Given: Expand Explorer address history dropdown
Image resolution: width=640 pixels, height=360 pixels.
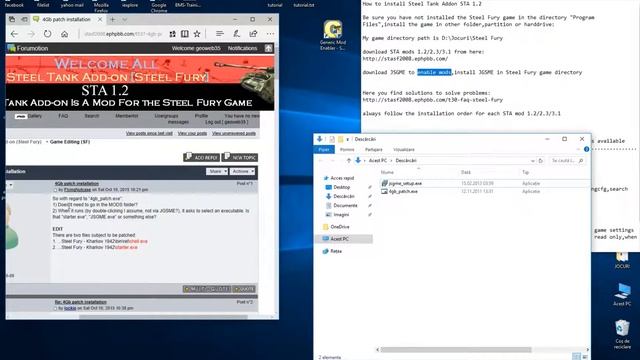Looking at the screenshot, I should point(532,161).
